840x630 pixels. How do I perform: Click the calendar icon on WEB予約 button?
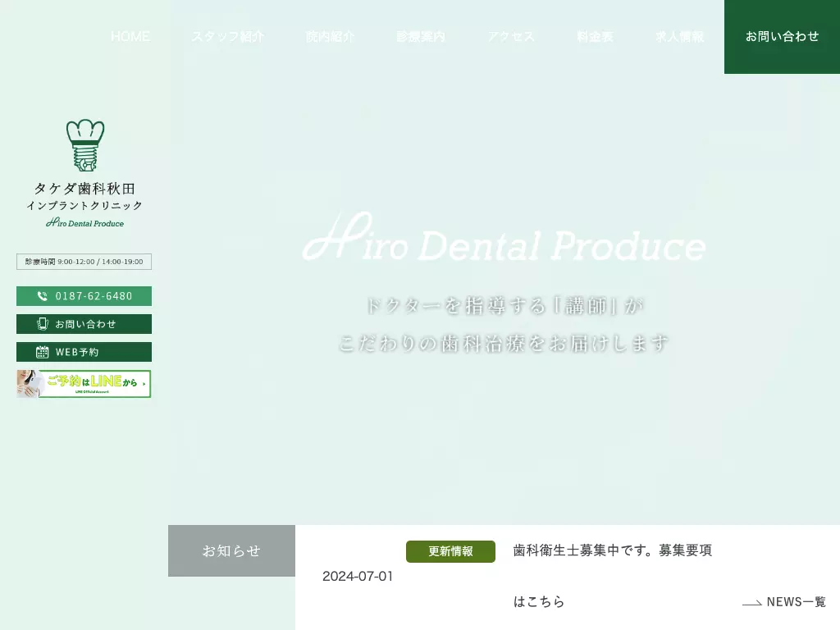(43, 352)
